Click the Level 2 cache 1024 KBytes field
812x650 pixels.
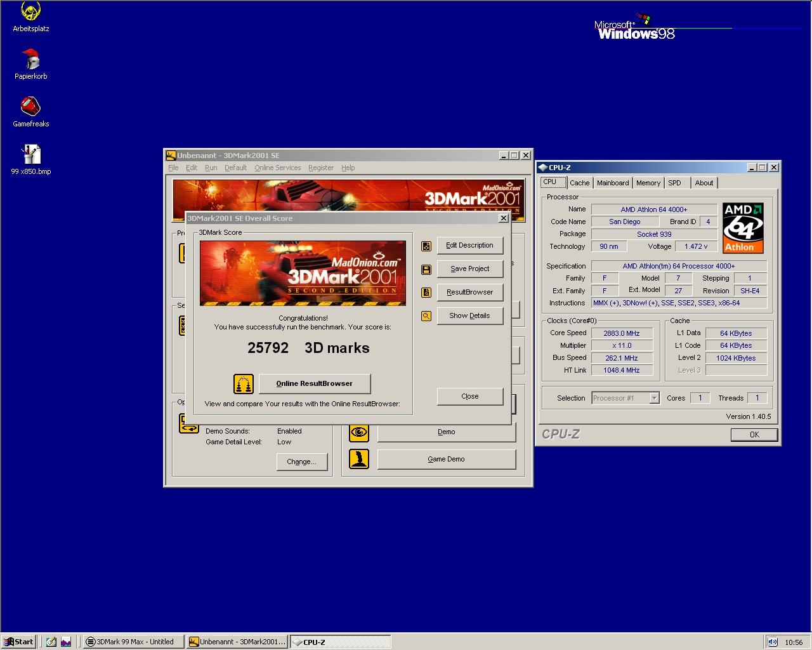pos(736,358)
